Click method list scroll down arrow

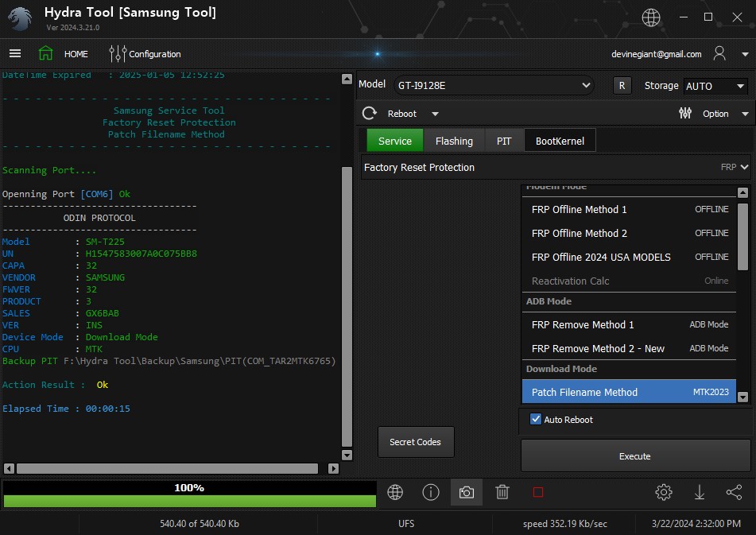point(743,397)
